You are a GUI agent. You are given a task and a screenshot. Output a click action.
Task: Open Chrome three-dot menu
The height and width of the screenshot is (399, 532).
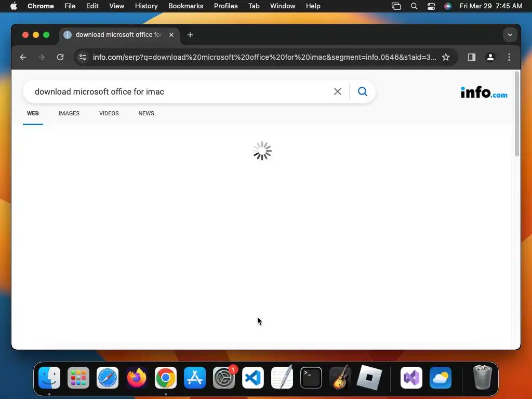pyautogui.click(x=509, y=57)
